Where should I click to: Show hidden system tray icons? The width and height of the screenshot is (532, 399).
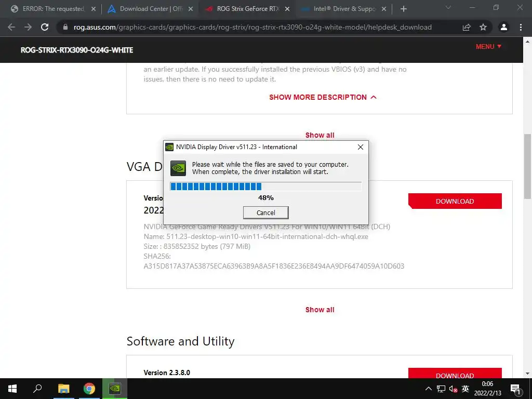tap(429, 389)
